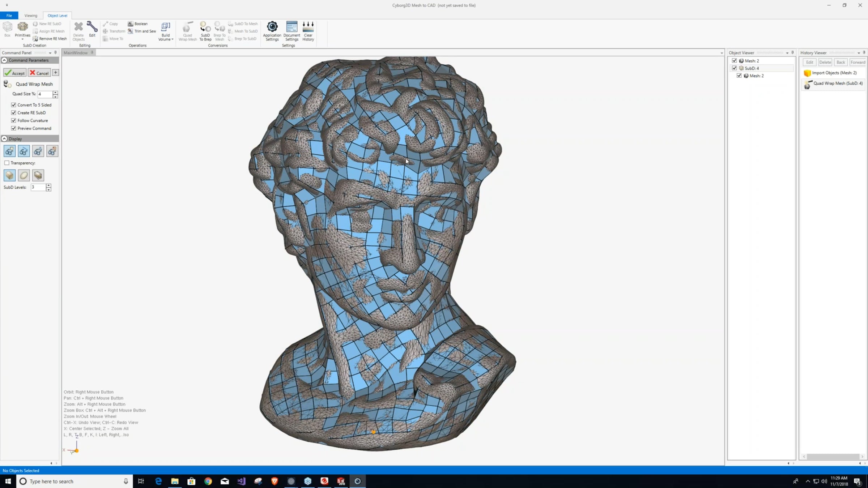Open File Explorer from the taskbar
Image resolution: width=868 pixels, height=488 pixels.
[175, 481]
